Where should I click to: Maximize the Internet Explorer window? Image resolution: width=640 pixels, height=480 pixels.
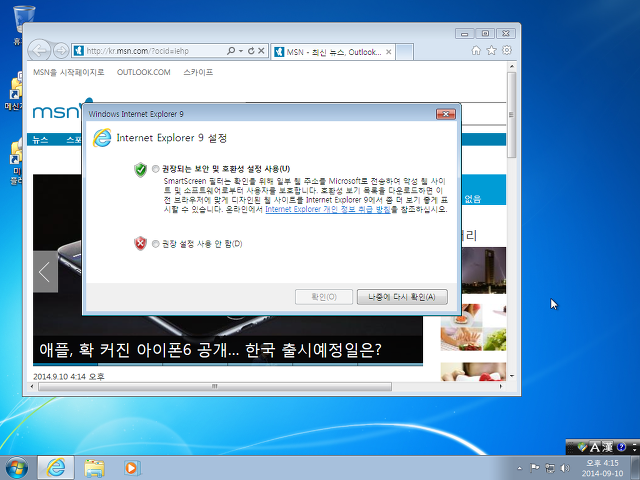(x=485, y=33)
